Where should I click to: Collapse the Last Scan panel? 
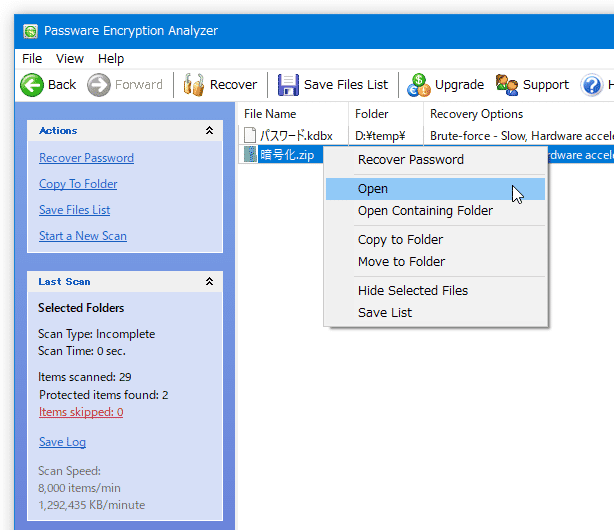(209, 281)
